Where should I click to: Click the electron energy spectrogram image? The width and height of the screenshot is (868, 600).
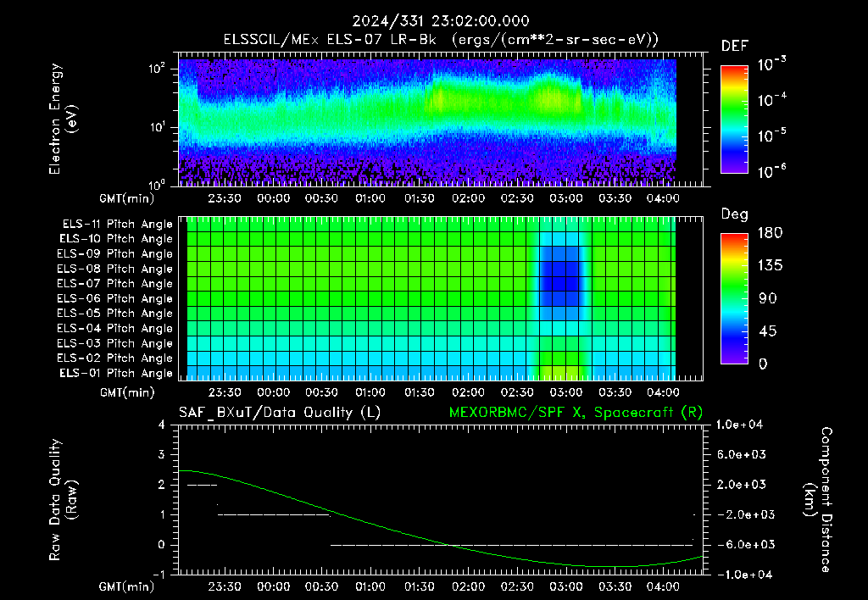tap(427, 122)
